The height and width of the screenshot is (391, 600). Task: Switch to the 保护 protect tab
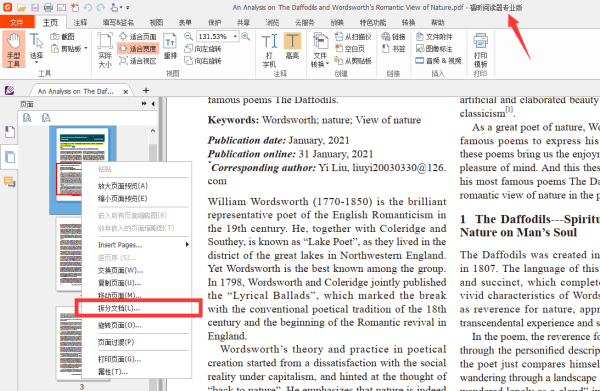coord(214,23)
